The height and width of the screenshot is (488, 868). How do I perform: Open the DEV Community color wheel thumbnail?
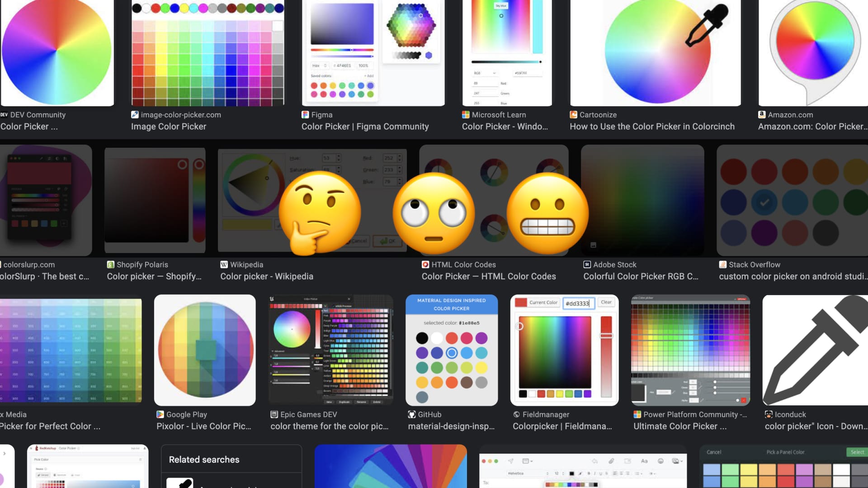pyautogui.click(x=57, y=53)
